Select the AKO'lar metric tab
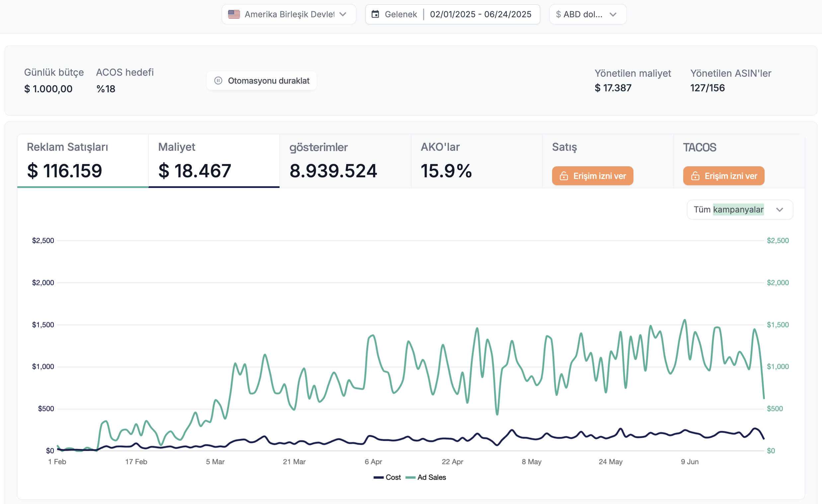The height and width of the screenshot is (504, 822). tap(476, 161)
